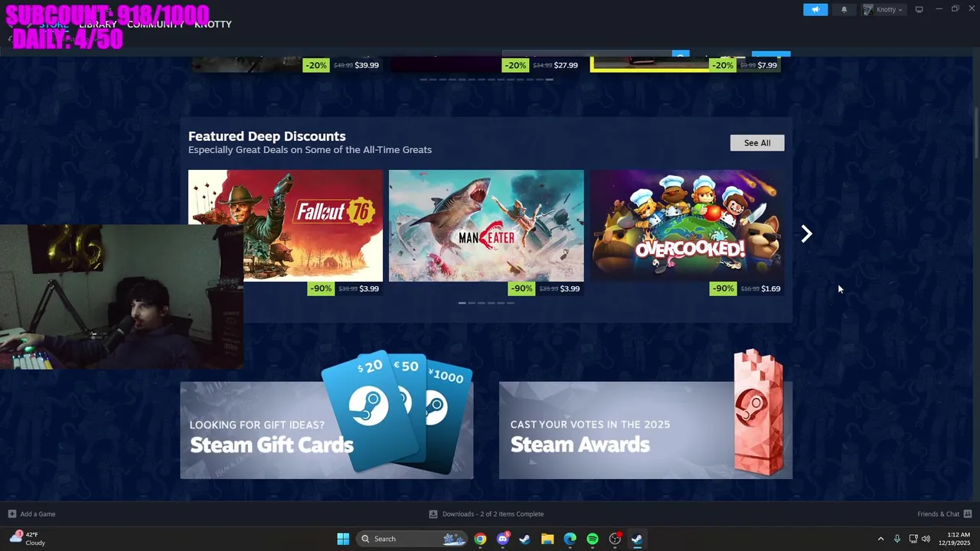This screenshot has height=551, width=980.
Task: Open the Steam Awards voting banner
Action: (645, 430)
